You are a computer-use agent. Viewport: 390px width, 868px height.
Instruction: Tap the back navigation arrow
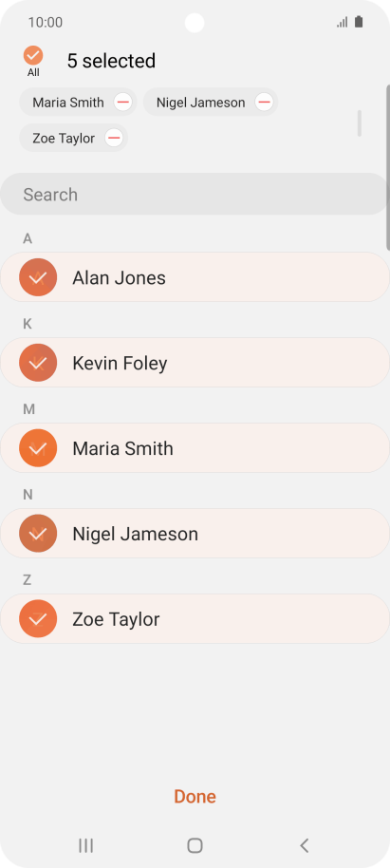[304, 845]
